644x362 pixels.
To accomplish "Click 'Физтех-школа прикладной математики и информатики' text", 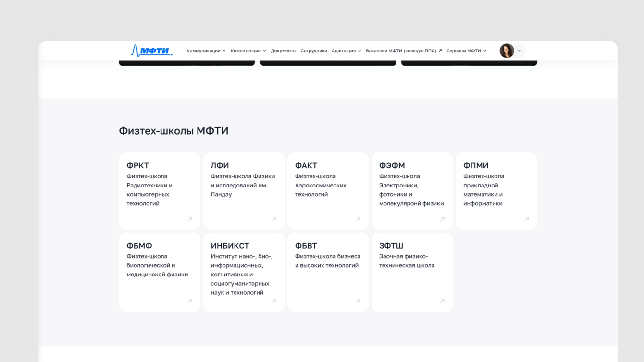I will (x=484, y=190).
